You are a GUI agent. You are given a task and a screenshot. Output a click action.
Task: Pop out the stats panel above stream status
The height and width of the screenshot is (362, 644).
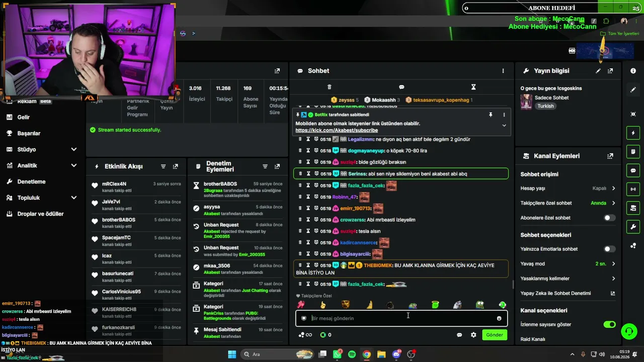click(277, 71)
